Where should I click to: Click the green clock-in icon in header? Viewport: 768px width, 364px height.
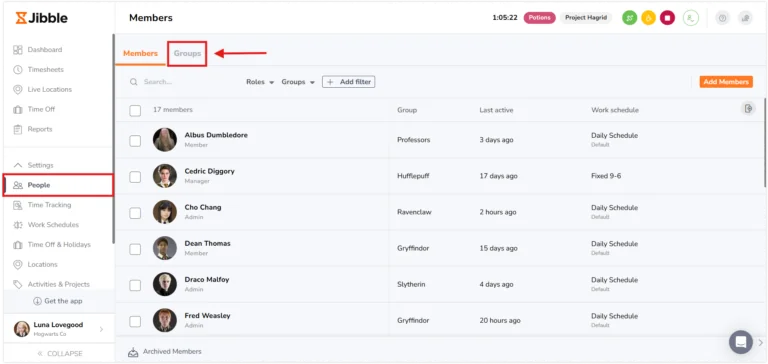(x=629, y=18)
